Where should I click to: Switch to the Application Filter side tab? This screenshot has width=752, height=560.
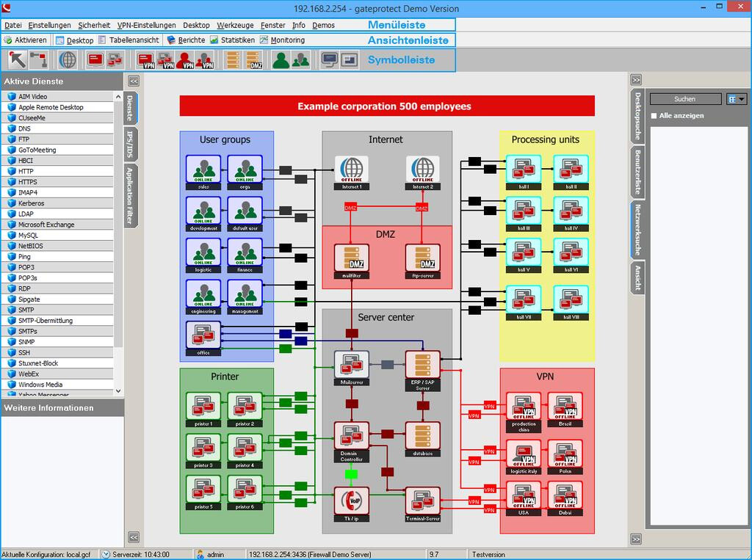[x=131, y=196]
